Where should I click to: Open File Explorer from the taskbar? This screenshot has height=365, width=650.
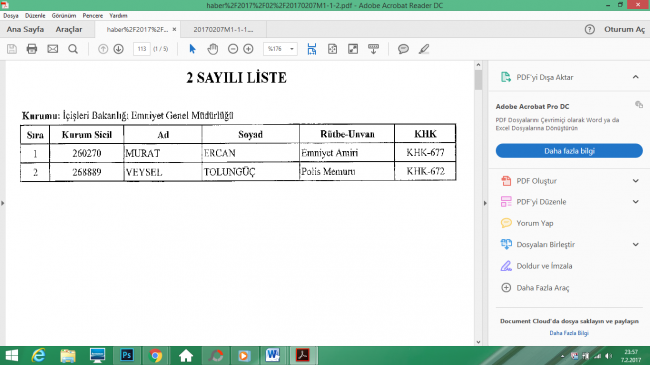coord(68,355)
